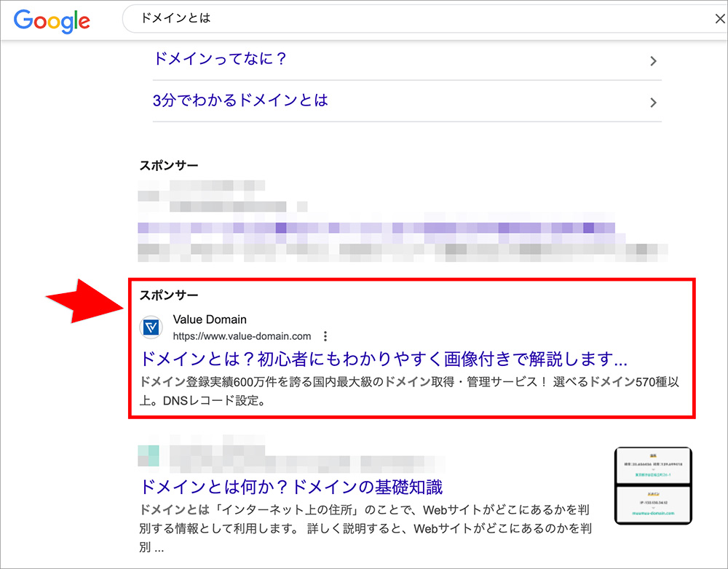Click the ドメイン登録実績600万件 ad description
The image size is (728, 569).
408,391
